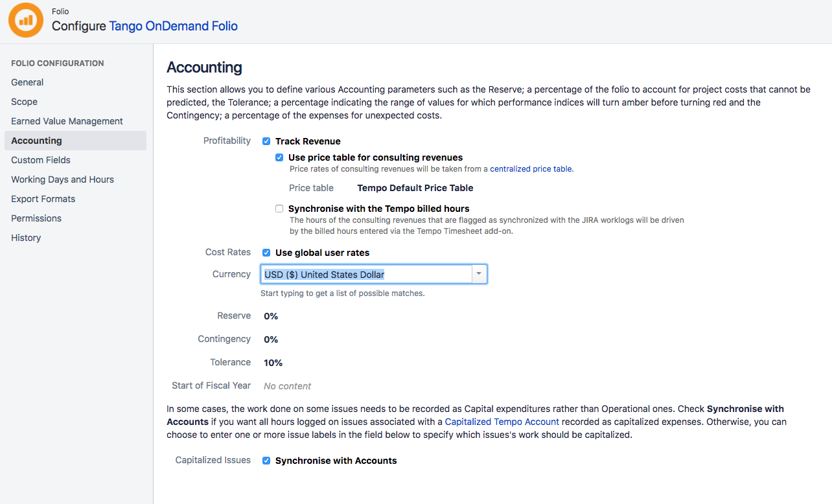Navigate to Export Formats
The height and width of the screenshot is (504, 832).
tap(43, 199)
